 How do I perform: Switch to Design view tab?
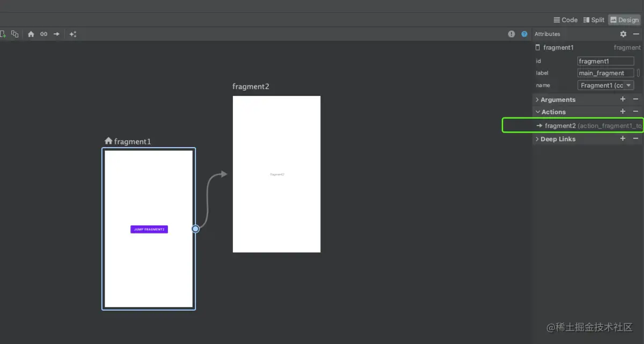[624, 20]
